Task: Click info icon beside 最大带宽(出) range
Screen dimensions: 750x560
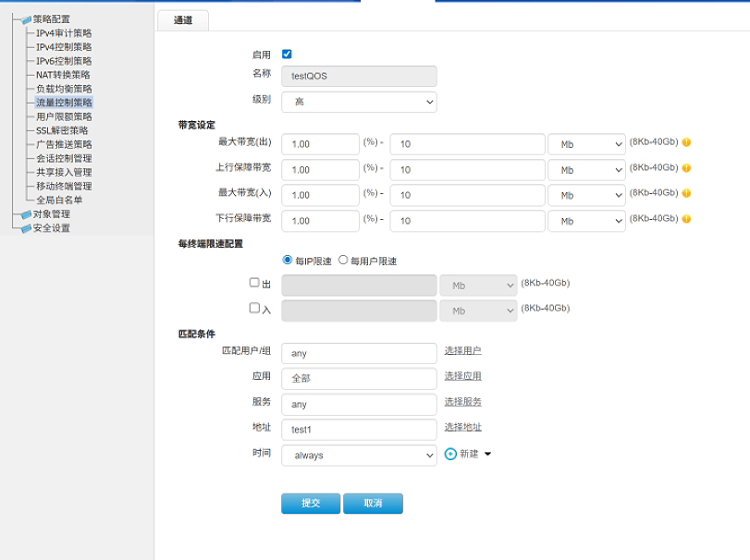Action: [687, 142]
